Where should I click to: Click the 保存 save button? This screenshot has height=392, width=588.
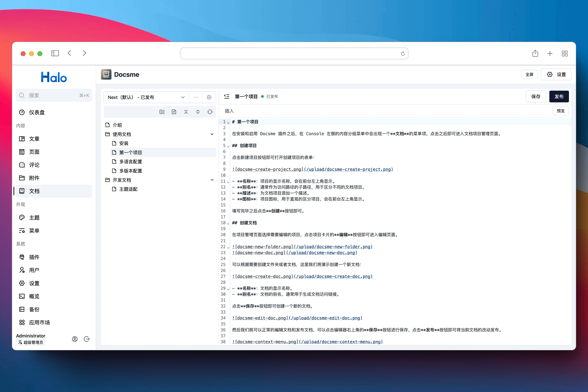(x=536, y=96)
